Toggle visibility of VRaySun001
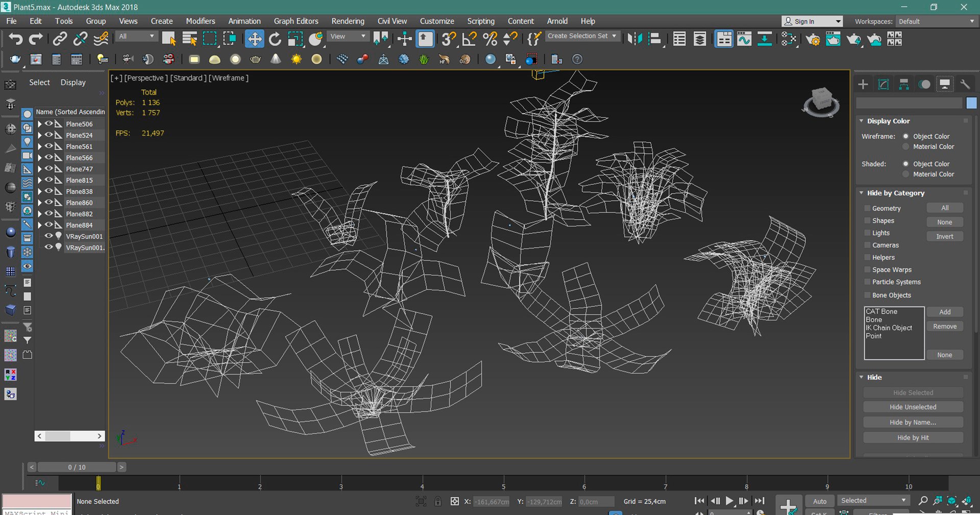This screenshot has width=980, height=515. (49, 236)
